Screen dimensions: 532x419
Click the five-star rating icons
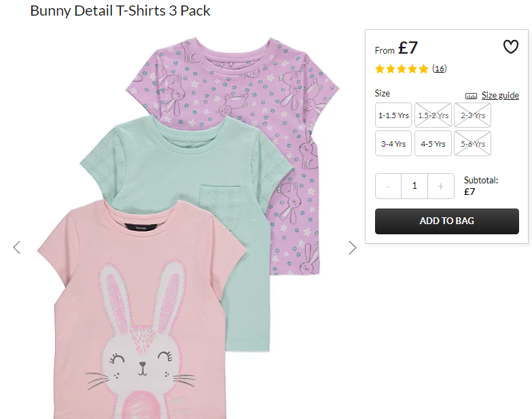pos(402,69)
